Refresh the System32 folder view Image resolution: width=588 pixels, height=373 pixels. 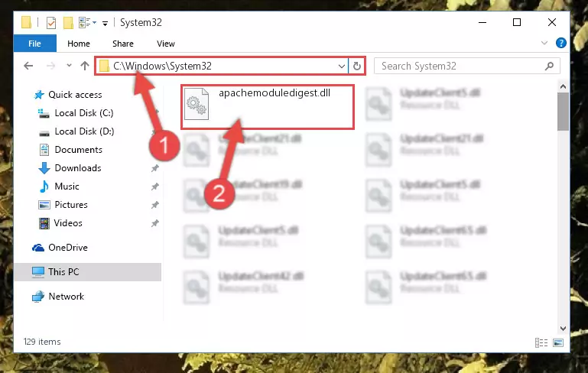(x=356, y=66)
